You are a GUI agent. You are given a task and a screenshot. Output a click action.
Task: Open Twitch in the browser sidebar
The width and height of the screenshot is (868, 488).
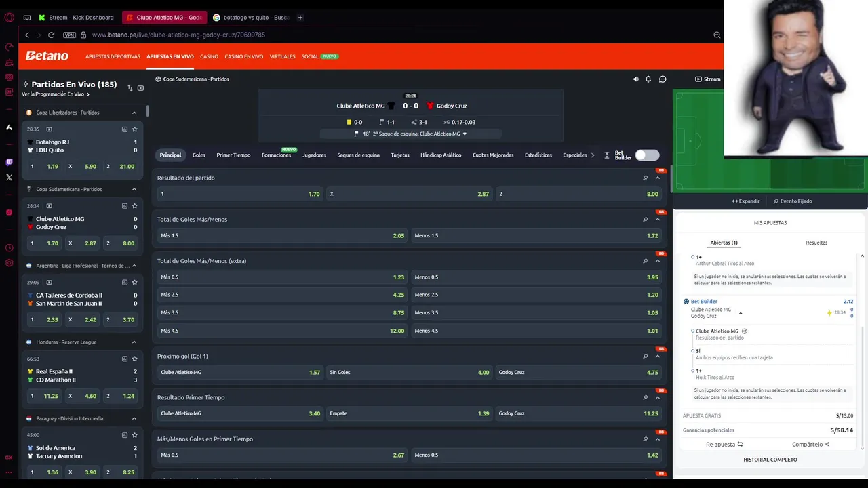pyautogui.click(x=9, y=162)
